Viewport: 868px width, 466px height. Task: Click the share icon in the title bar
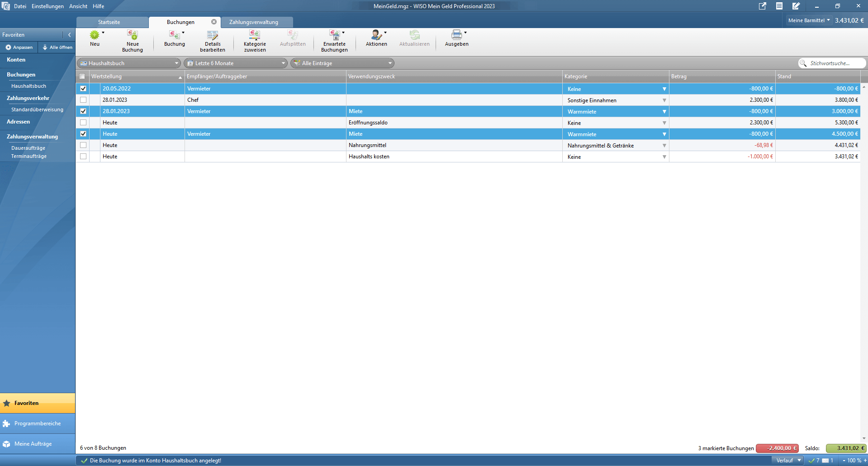tap(763, 6)
